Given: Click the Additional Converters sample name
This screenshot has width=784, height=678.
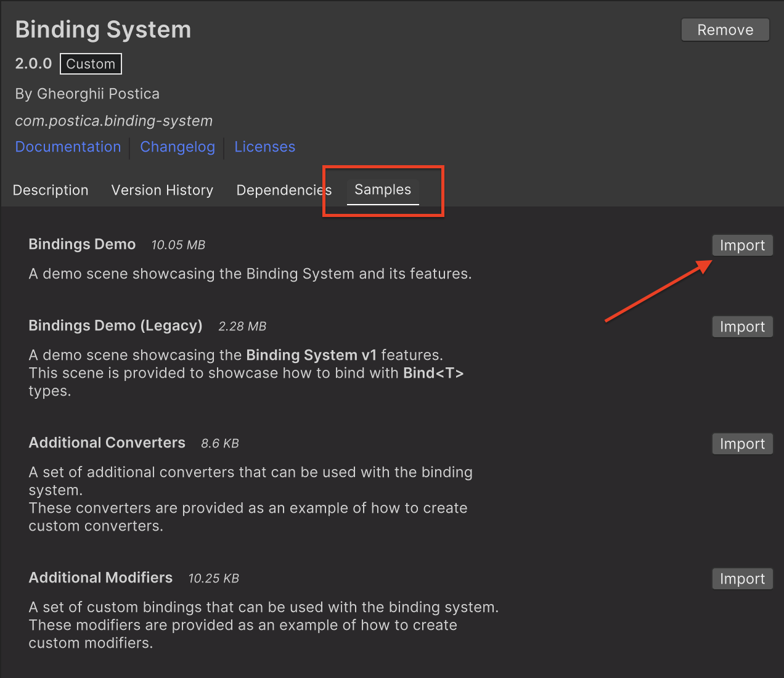Looking at the screenshot, I should [107, 443].
